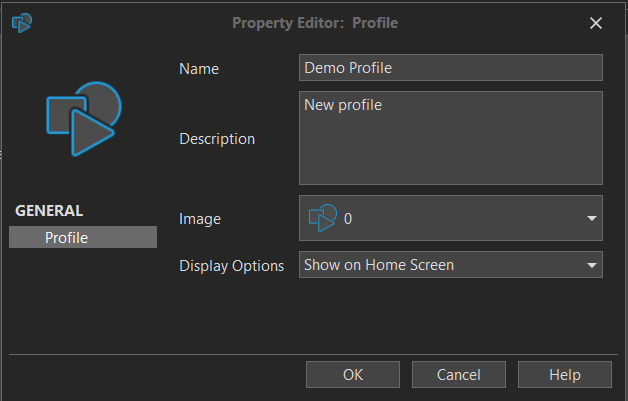Click into the Description text area
Screen dimensions: 628x401
click(450, 138)
